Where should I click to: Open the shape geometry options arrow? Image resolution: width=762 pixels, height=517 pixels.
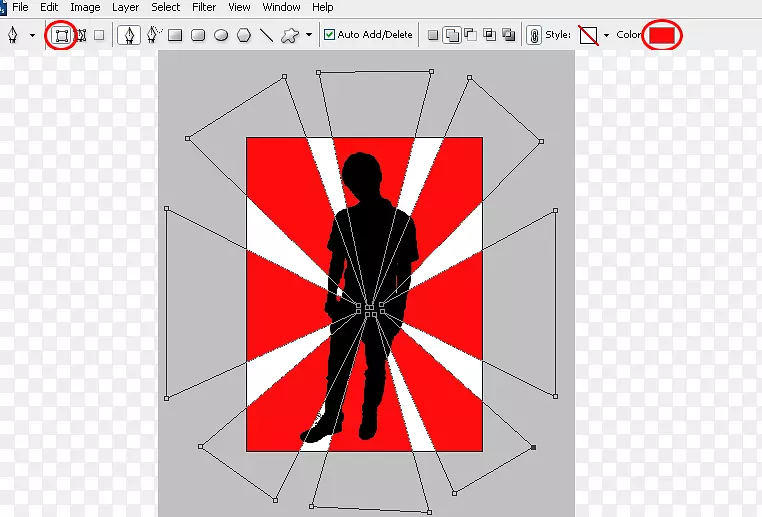[x=309, y=35]
